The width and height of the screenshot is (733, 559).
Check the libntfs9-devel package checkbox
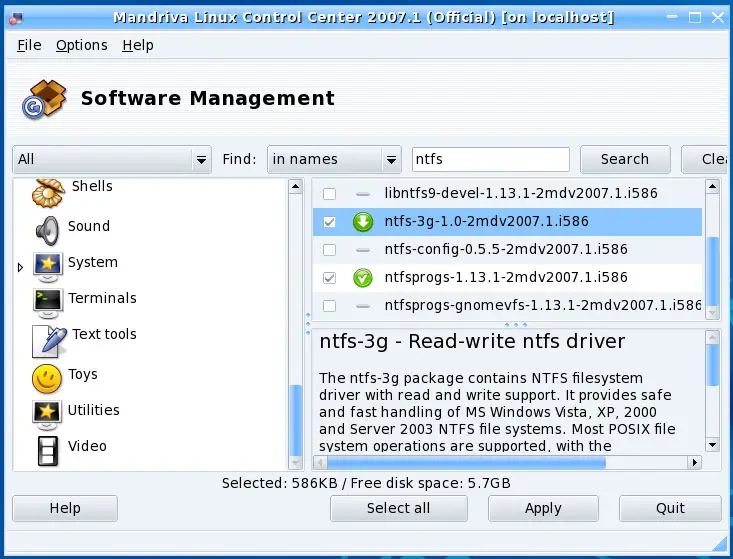pyautogui.click(x=330, y=194)
